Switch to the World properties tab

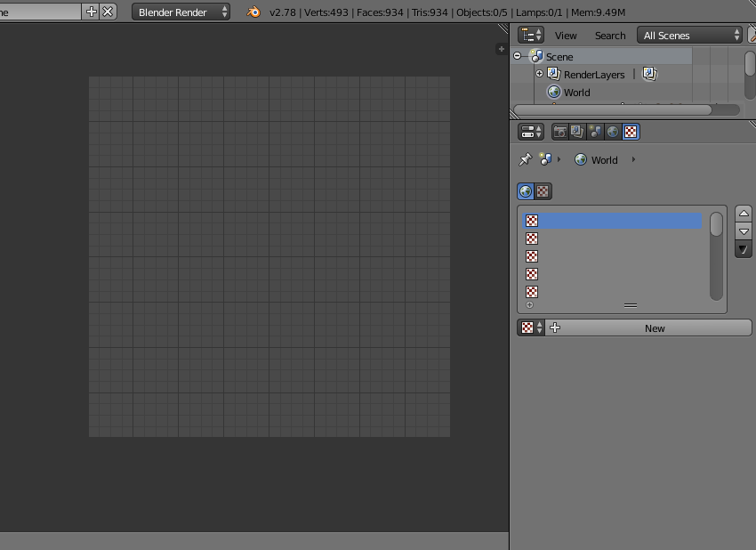coord(613,132)
